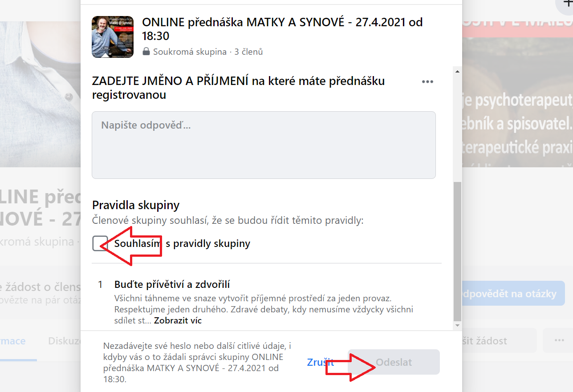Submit the answers with the Odeslat button
Viewport: 573px width, 392px height.
point(394,362)
